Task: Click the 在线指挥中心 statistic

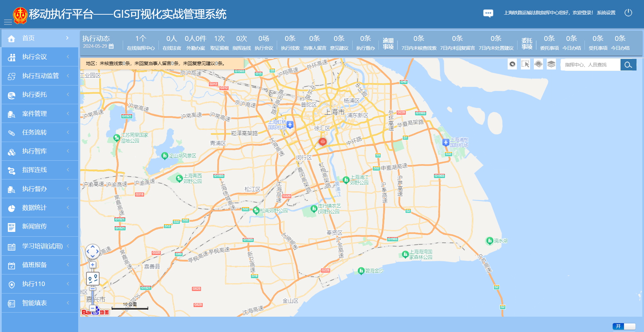Action: tap(140, 43)
